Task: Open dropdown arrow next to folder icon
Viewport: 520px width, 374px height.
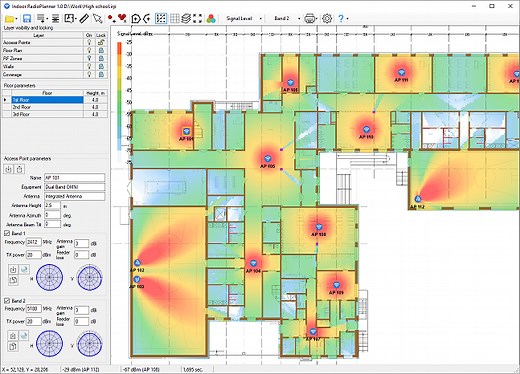Action: tap(16, 19)
